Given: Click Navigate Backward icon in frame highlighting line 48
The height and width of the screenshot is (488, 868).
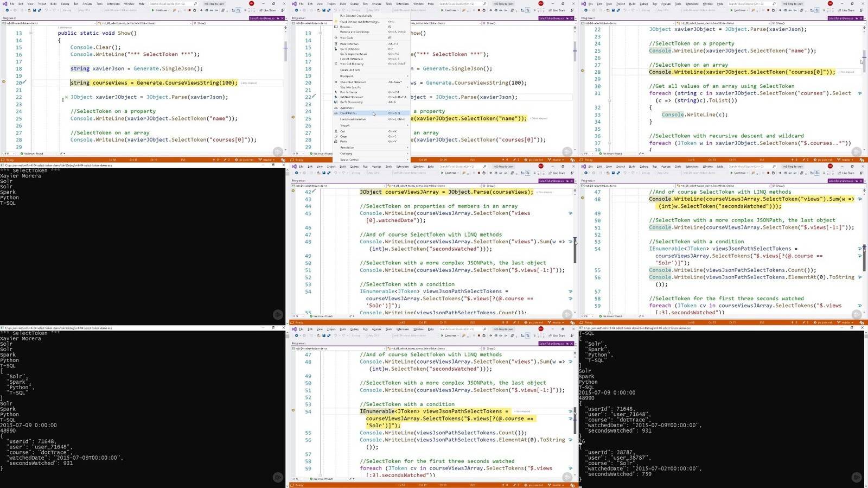Looking at the screenshot, I should coord(586,173).
